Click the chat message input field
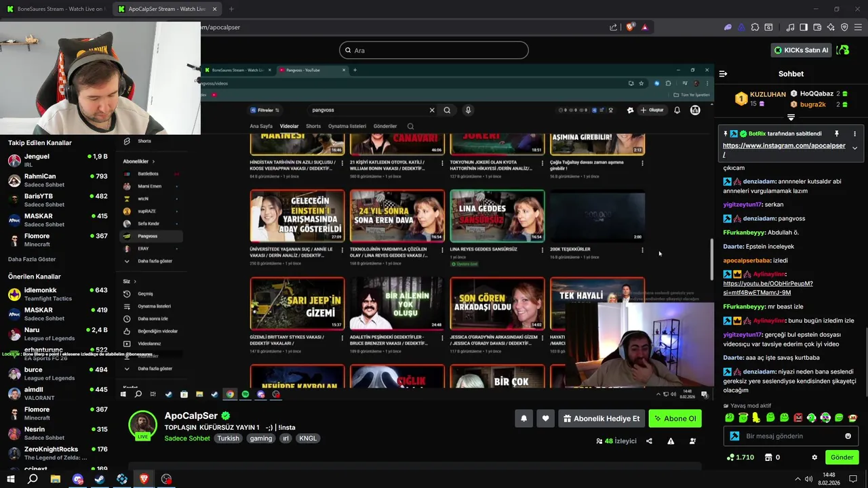 click(x=791, y=436)
